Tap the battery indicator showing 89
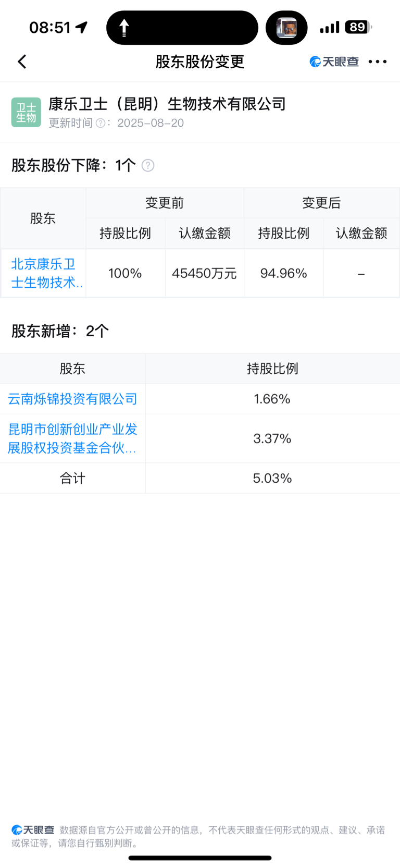This screenshot has height=868, width=400. point(358,27)
